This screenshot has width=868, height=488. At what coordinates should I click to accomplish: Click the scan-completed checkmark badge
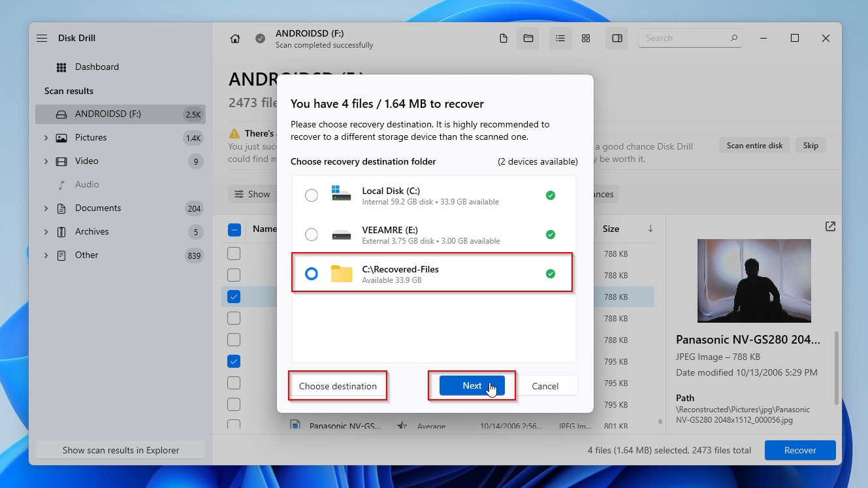click(259, 39)
